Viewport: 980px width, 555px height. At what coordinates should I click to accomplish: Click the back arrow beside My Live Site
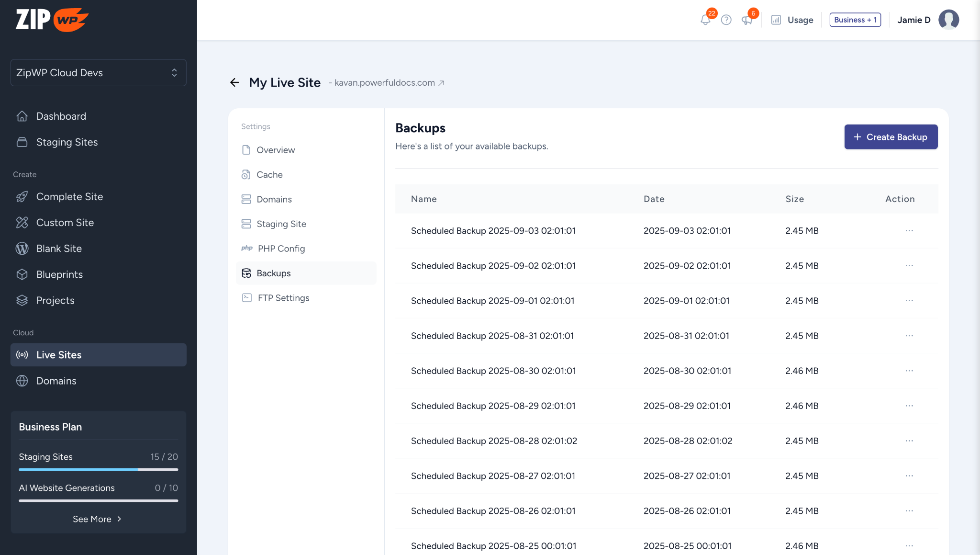(x=234, y=83)
